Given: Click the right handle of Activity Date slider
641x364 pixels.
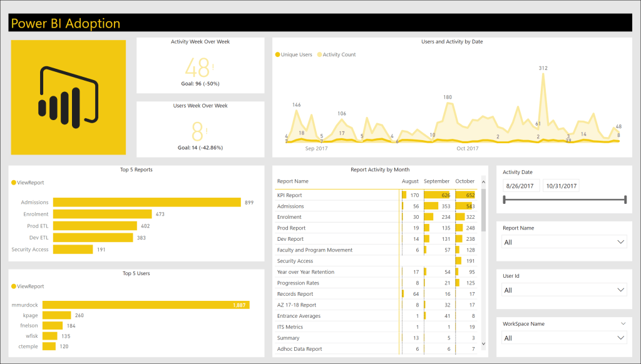Looking at the screenshot, I should (x=625, y=200).
